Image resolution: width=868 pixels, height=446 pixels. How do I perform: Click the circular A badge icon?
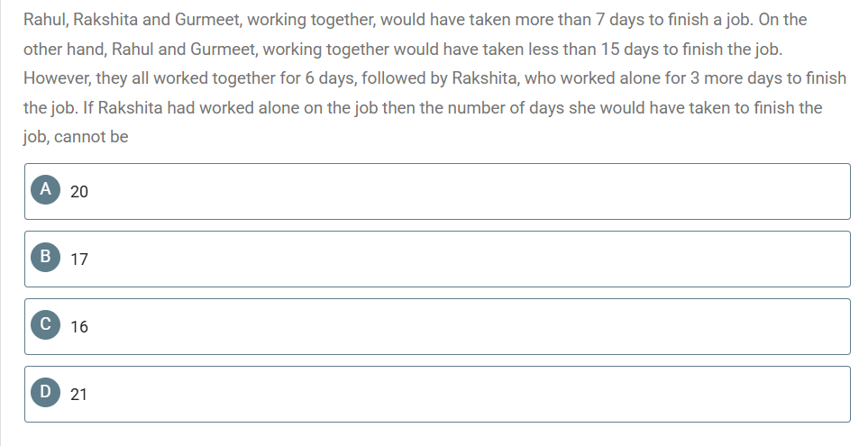(45, 190)
